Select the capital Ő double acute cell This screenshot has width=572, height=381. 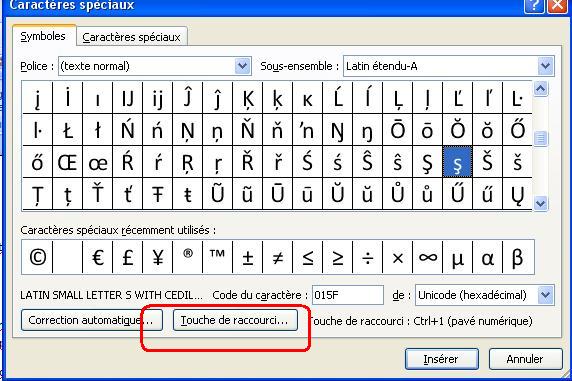coord(517,130)
